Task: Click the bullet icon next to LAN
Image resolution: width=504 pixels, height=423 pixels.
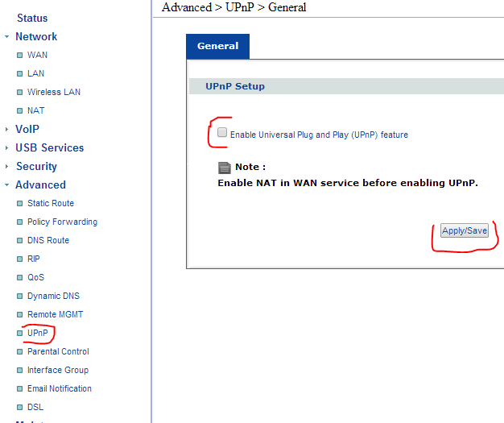Action: click(20, 74)
